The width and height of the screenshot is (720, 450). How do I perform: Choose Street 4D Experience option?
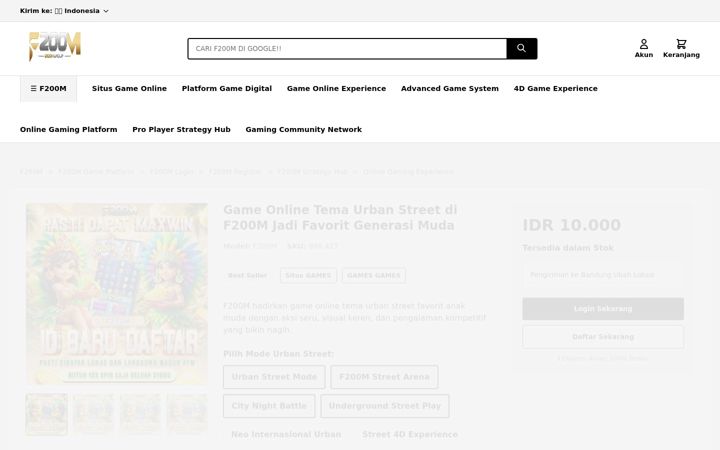click(410, 434)
